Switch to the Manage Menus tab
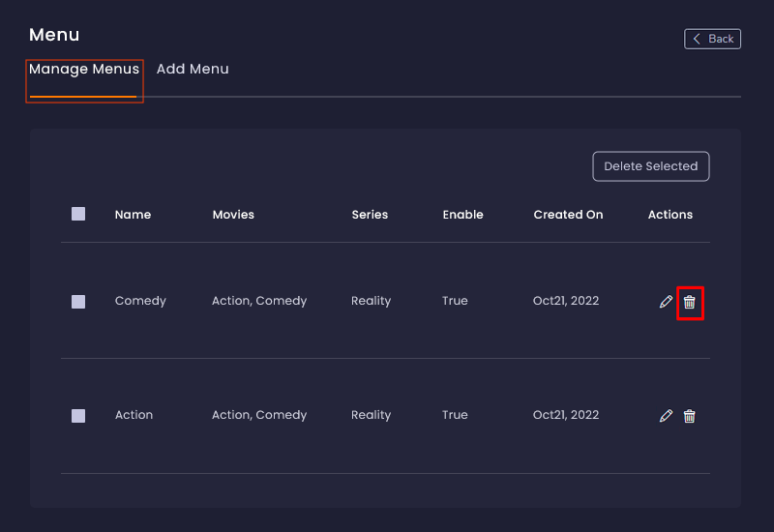 (x=84, y=70)
